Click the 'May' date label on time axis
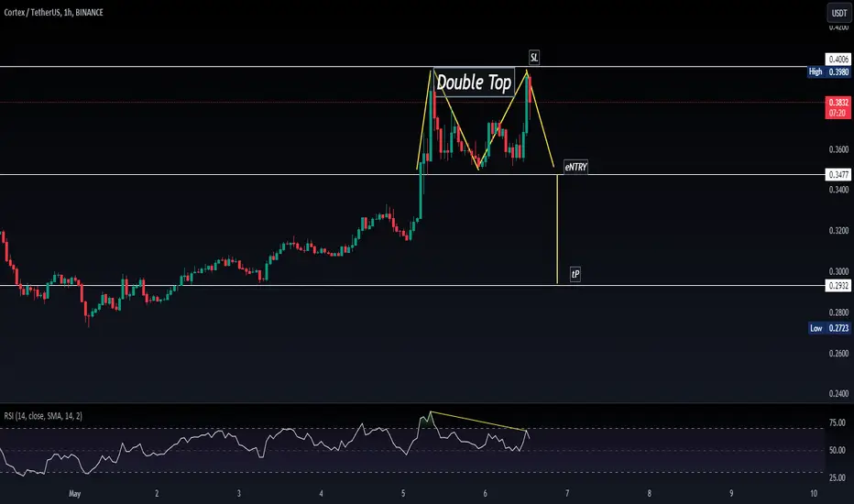The width and height of the screenshot is (854, 504). tap(74, 494)
